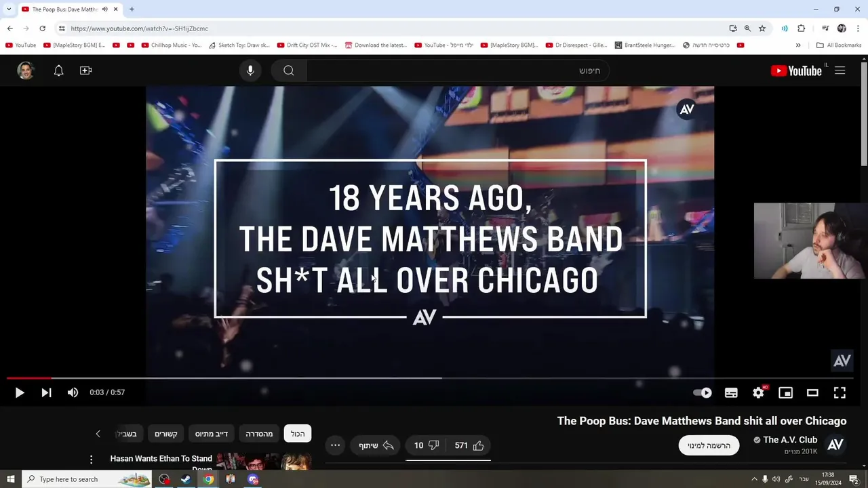
Task: Bookmark this page with star icon
Action: point(762,28)
